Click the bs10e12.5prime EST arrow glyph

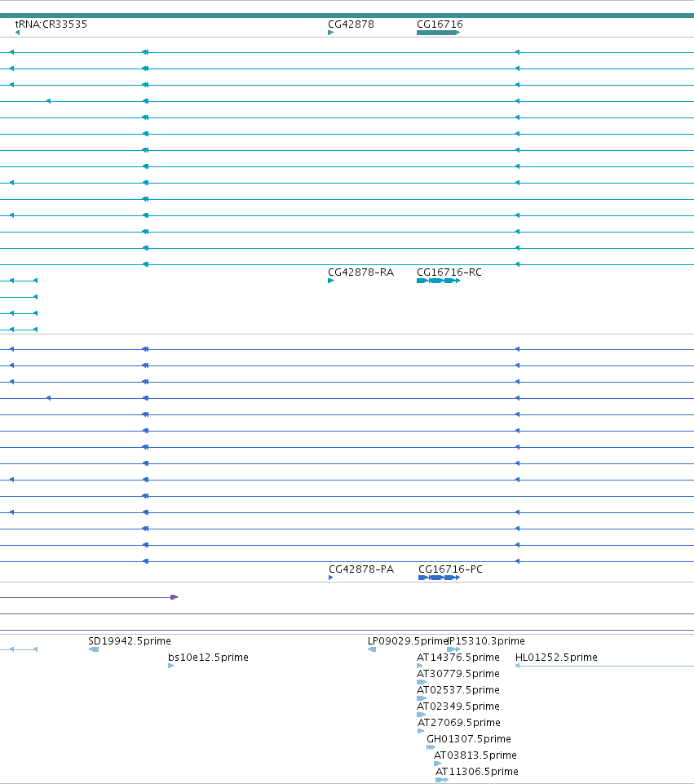171,666
